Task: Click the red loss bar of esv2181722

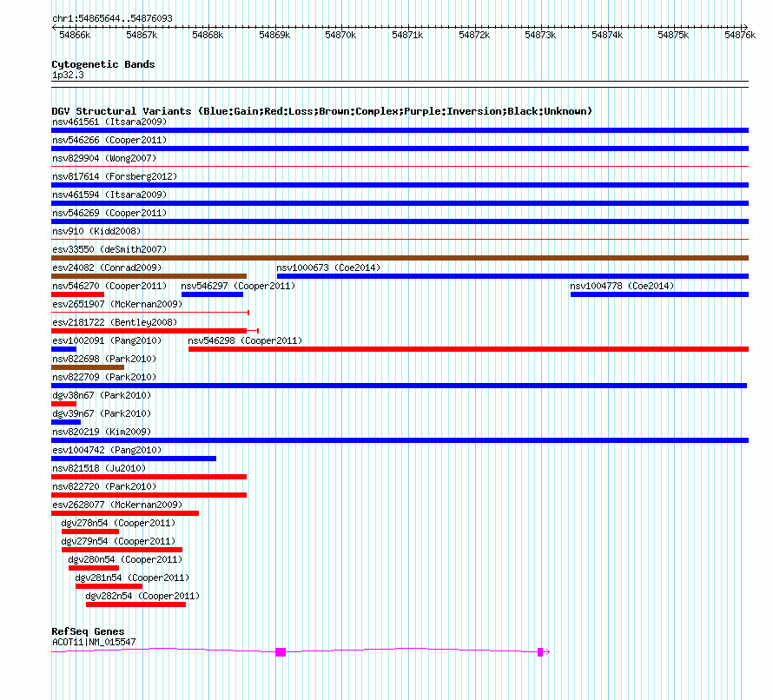Action: tap(149, 331)
